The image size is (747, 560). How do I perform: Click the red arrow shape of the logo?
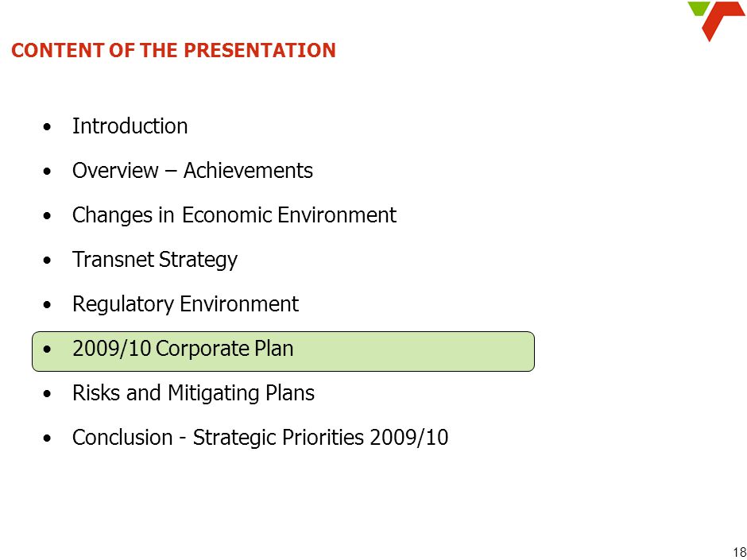(x=723, y=21)
